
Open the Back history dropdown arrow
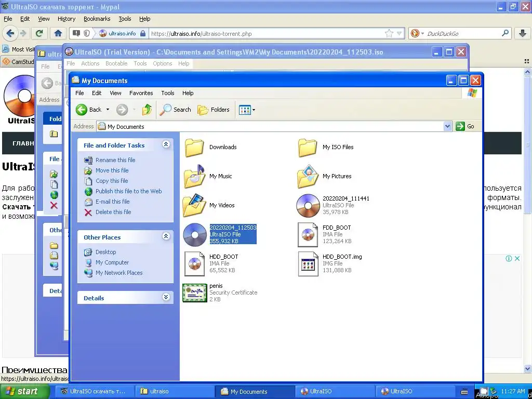pos(108,110)
